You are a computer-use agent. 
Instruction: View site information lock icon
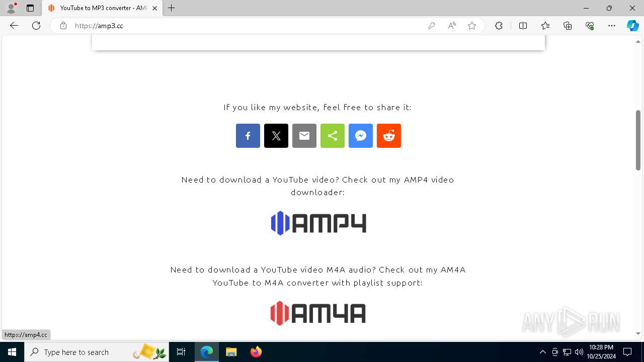pos(63,26)
